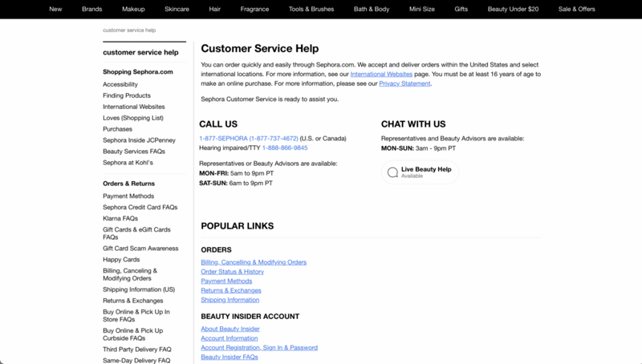Open International Websites in the sidebar

pos(133,107)
